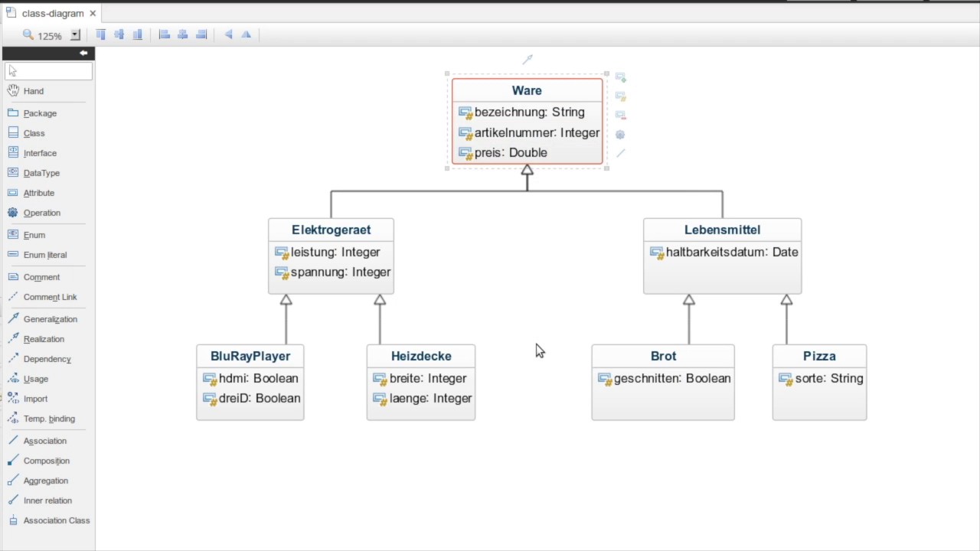Add private attribute via Ware's minus quick icon
Image resolution: width=980 pixels, height=551 pixels.
[621, 116]
